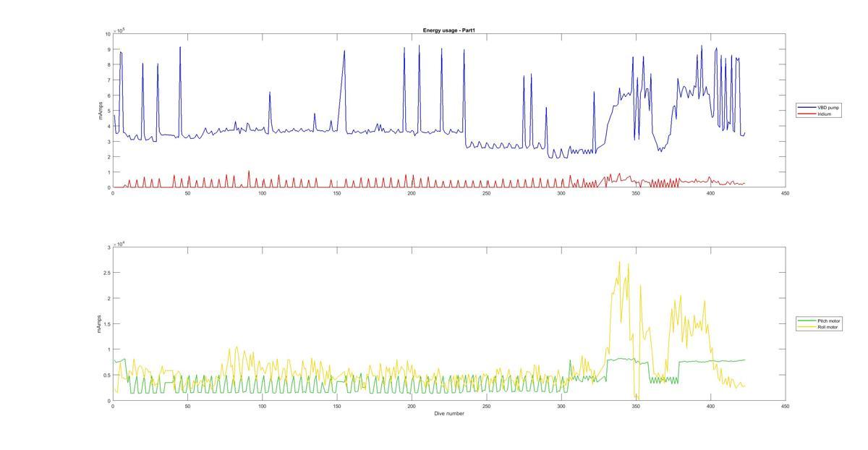Select the 'Pitch motor' legend label
The width and height of the screenshot is (868, 450).
tap(829, 320)
